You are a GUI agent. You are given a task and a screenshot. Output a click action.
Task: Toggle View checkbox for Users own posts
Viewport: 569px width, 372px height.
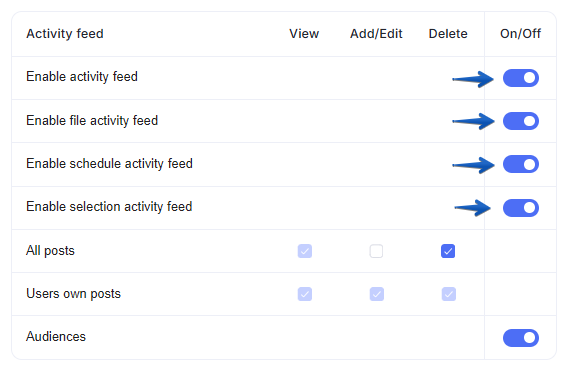tap(304, 294)
